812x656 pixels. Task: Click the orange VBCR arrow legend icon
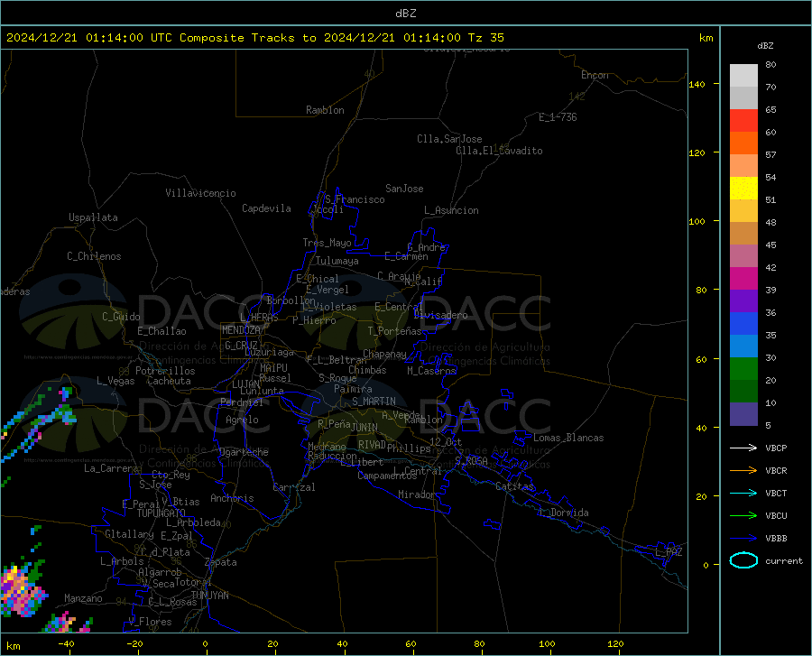coord(743,471)
